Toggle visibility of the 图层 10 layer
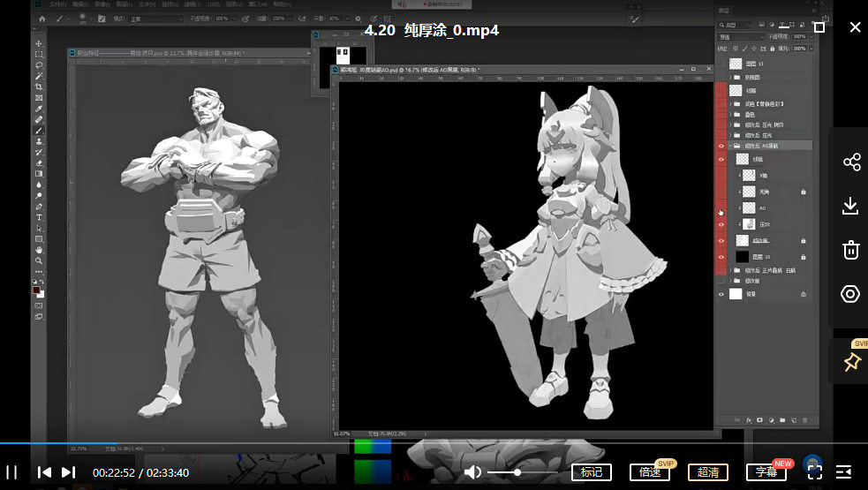 click(721, 256)
